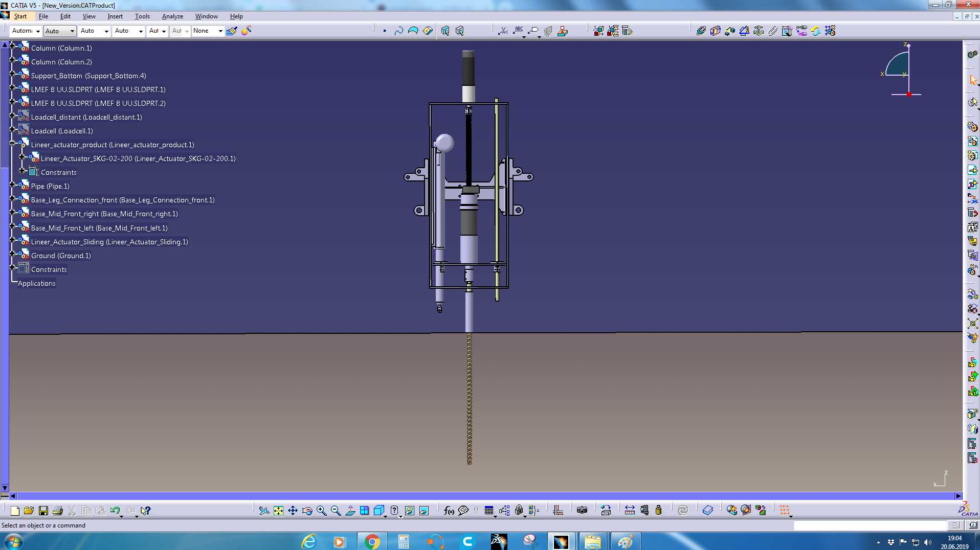Open the Insert menu
The height and width of the screenshot is (550, 980).
[115, 16]
